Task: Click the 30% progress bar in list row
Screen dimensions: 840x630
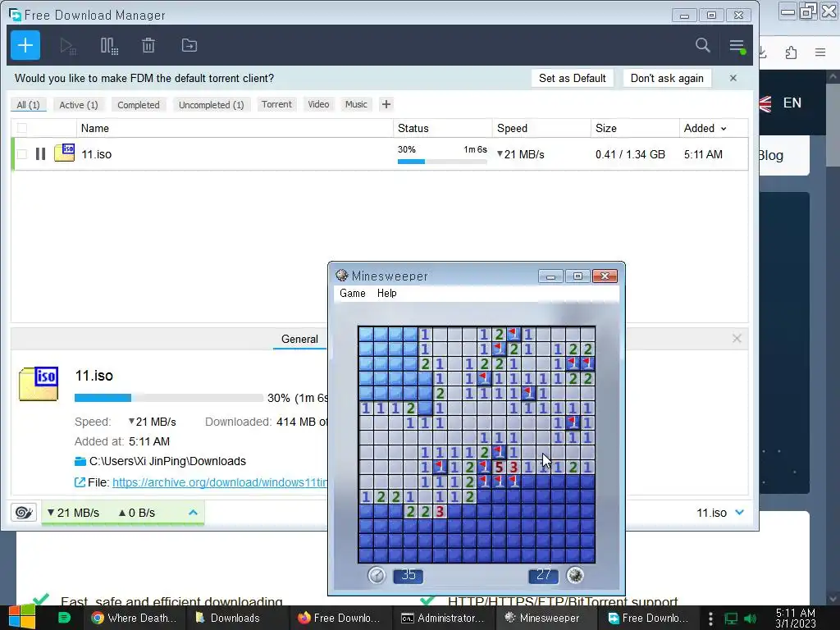Action: (442, 162)
